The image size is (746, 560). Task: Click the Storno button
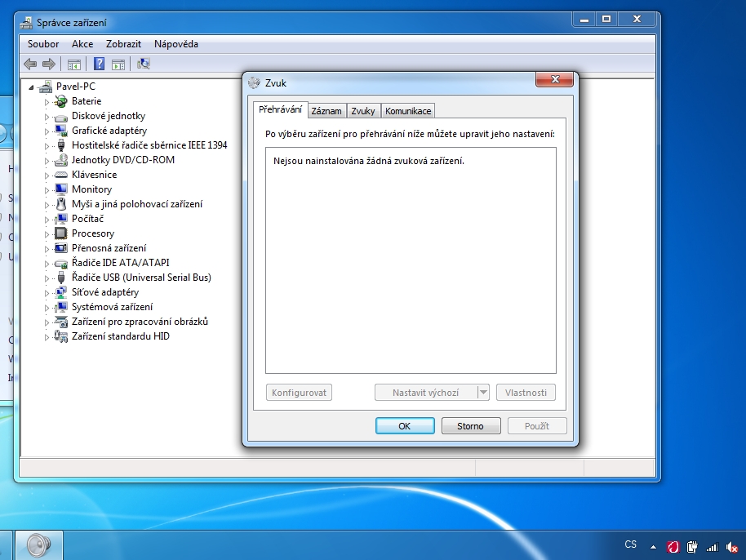click(x=470, y=426)
